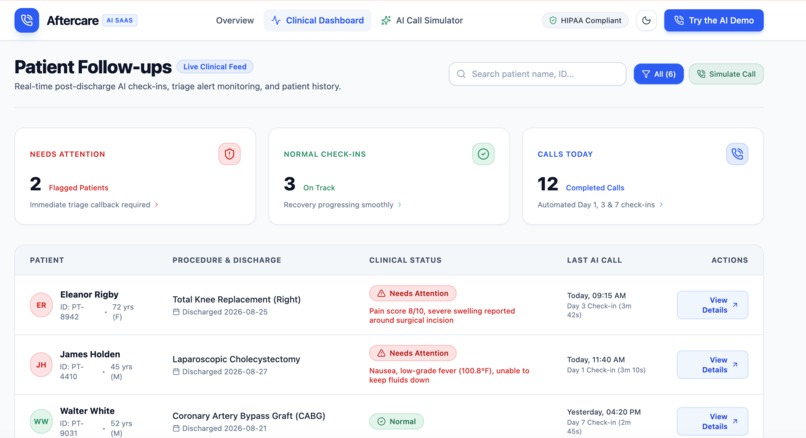
Task: Click the magnifier icon in the search box
Action: 461,74
